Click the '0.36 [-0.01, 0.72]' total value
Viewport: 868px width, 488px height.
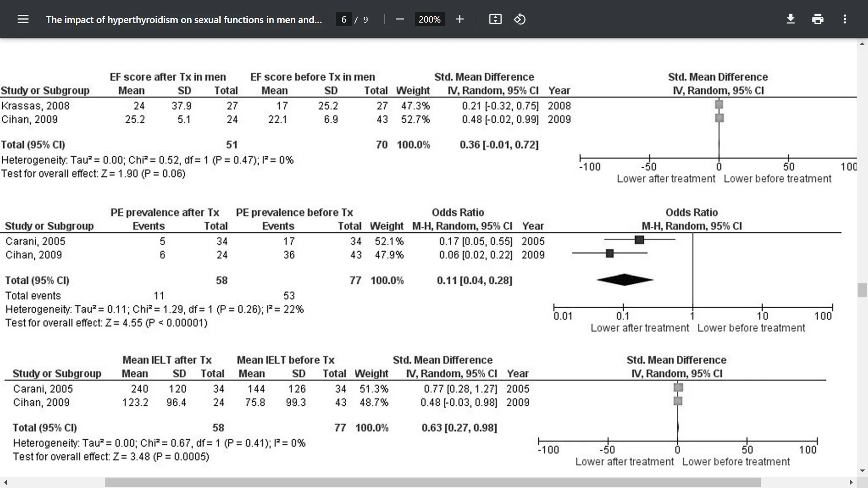tap(499, 145)
